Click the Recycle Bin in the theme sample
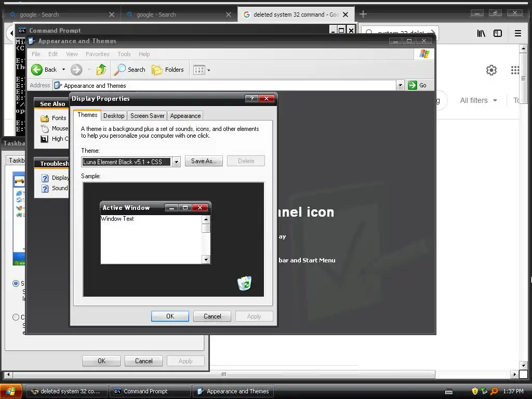The width and height of the screenshot is (532, 399). (x=244, y=283)
